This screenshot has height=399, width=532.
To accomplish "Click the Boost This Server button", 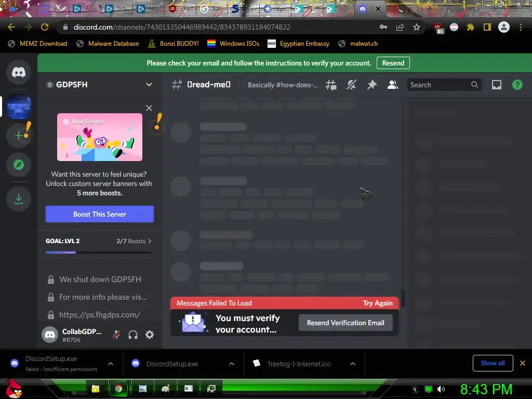I will pyautogui.click(x=100, y=214).
